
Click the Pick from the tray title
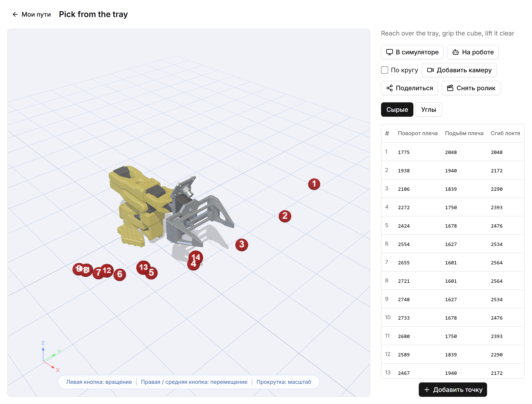(93, 14)
